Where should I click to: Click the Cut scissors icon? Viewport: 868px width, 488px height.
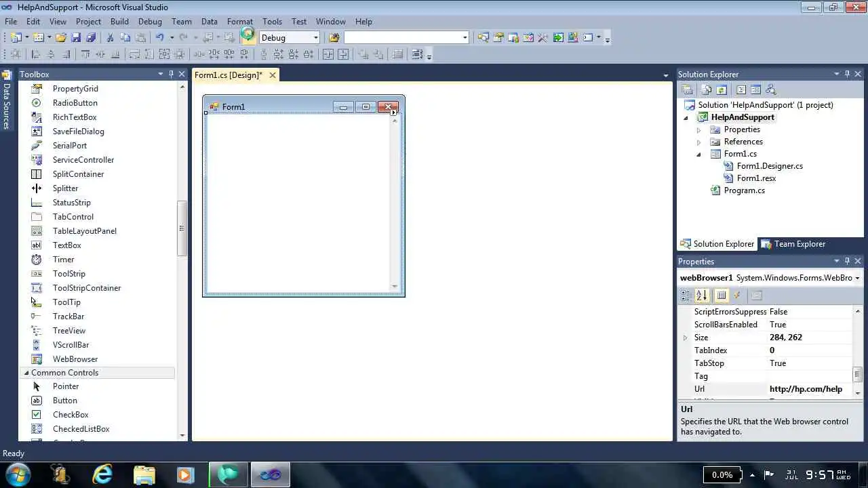tap(111, 38)
